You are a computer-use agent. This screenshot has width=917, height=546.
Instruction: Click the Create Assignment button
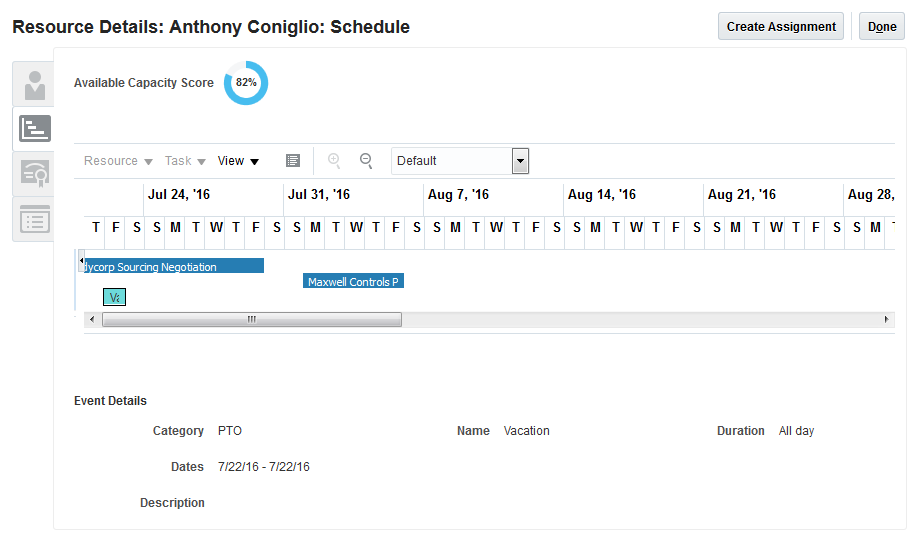(781, 27)
